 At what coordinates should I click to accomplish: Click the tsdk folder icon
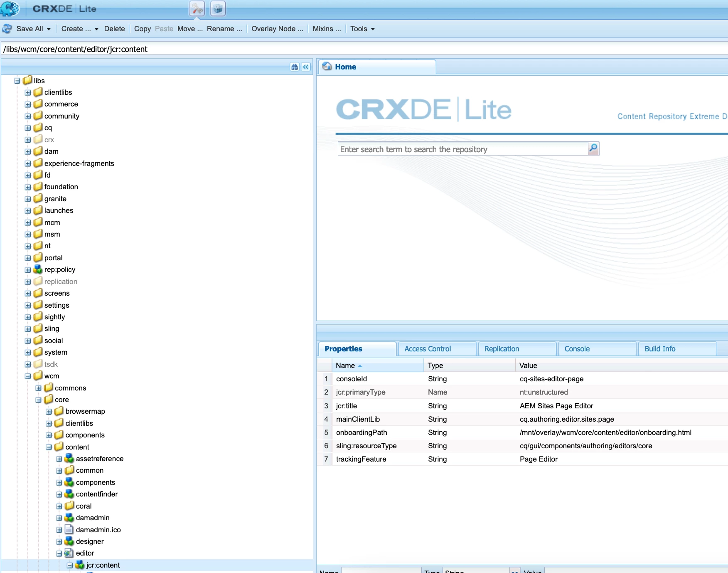point(38,364)
